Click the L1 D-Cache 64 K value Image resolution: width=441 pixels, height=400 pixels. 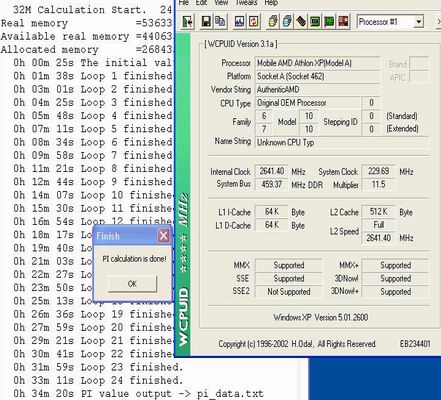pyautogui.click(x=272, y=225)
